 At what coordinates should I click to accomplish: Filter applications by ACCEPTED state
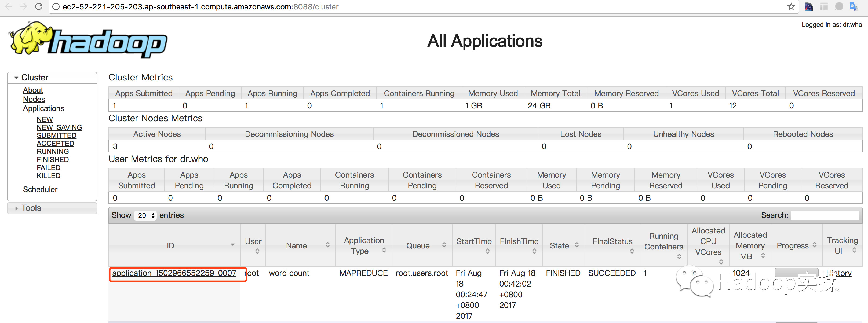[x=55, y=144]
